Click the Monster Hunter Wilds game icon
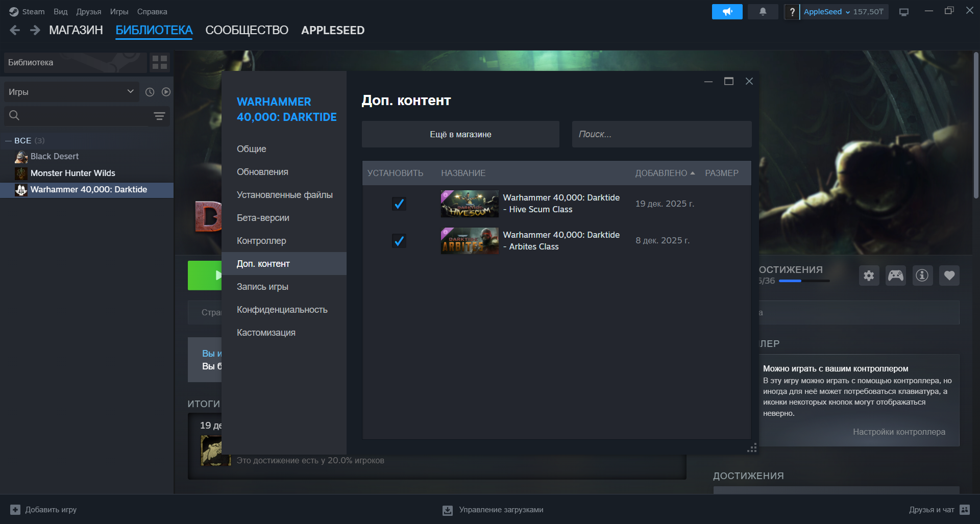 click(21, 173)
